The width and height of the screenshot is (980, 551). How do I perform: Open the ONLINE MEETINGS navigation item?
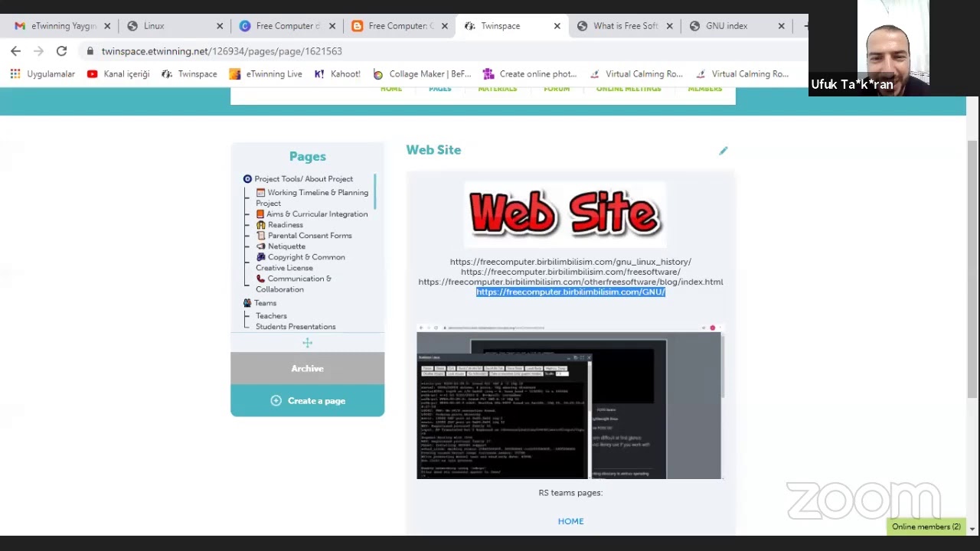click(629, 90)
